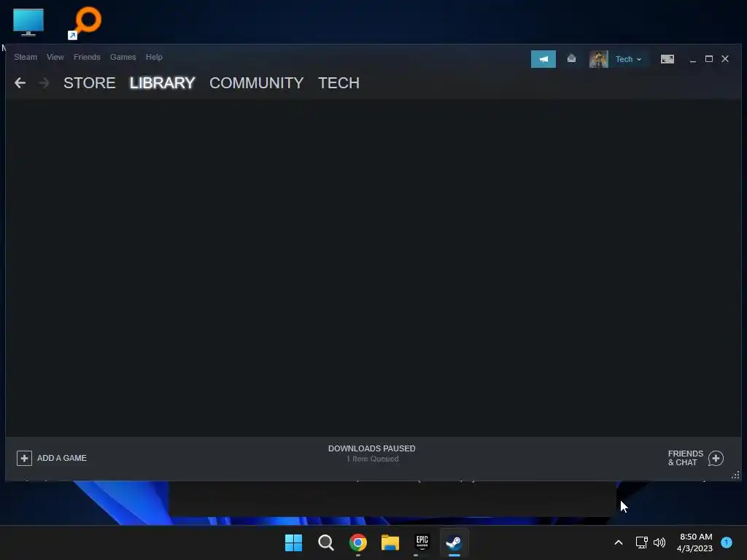Minimize the Steam window
Viewport: 747px width, 560px height.
[693, 60]
